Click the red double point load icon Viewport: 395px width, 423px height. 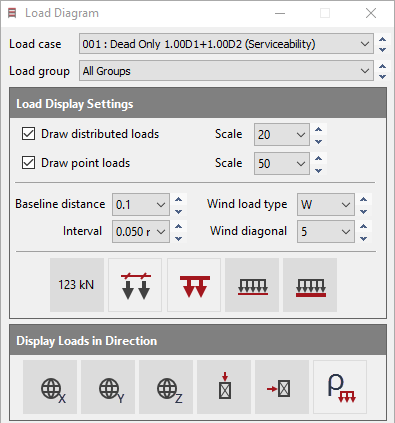click(x=194, y=285)
